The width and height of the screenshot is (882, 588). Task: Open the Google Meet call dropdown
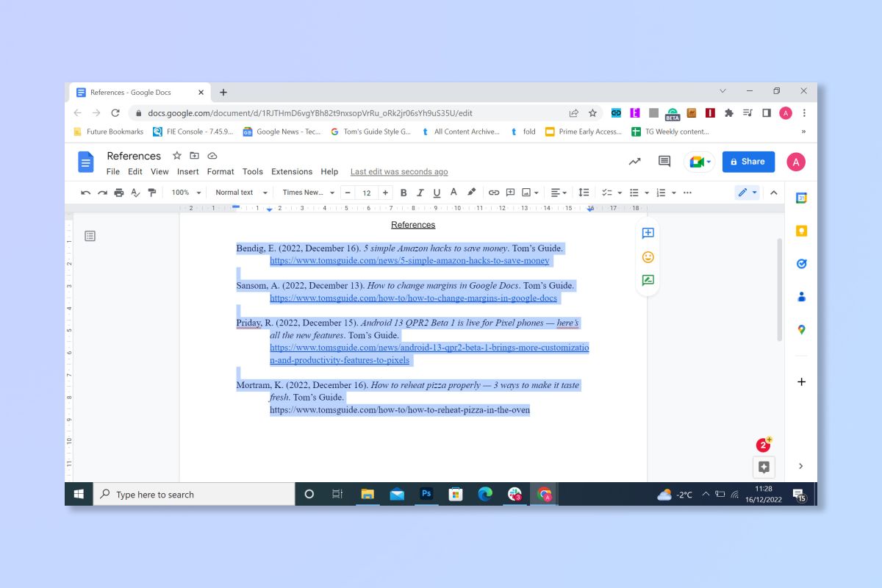point(699,162)
